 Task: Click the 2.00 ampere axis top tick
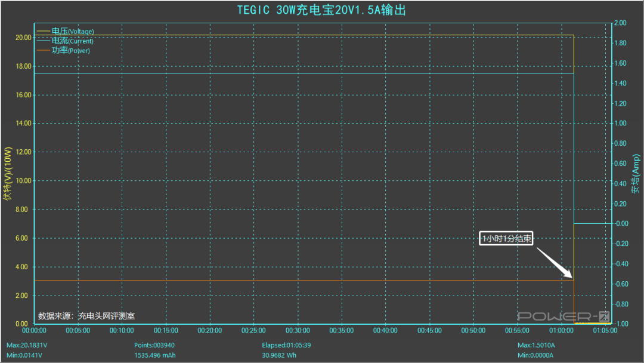620,23
